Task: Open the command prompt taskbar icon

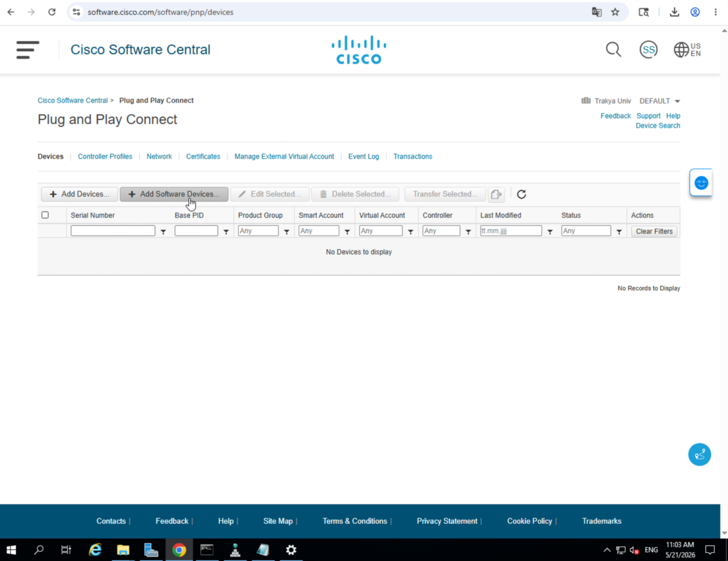Action: 207,550
